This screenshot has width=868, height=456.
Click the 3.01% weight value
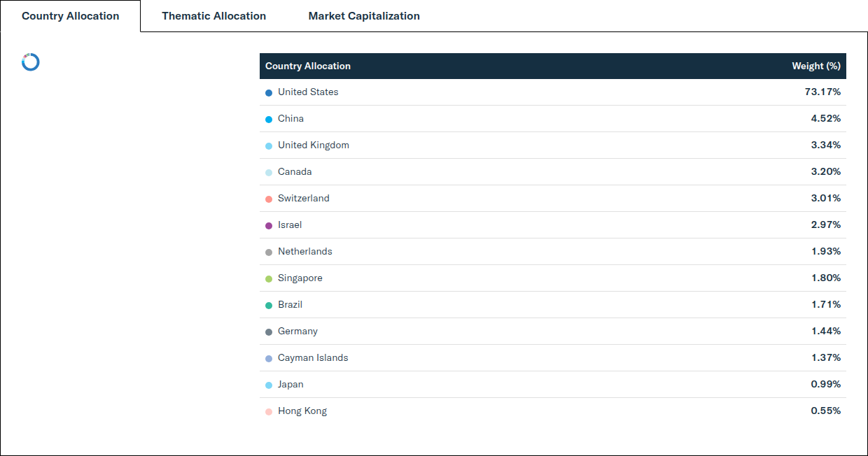coord(826,198)
